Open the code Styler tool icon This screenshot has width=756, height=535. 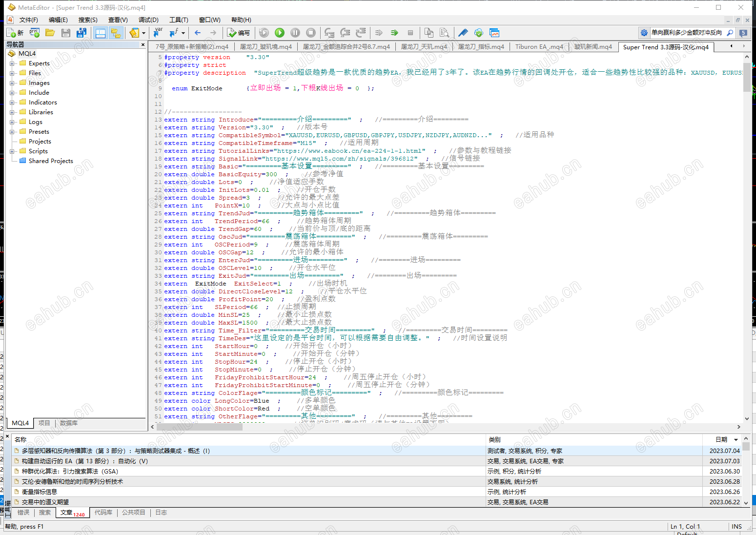tap(463, 33)
